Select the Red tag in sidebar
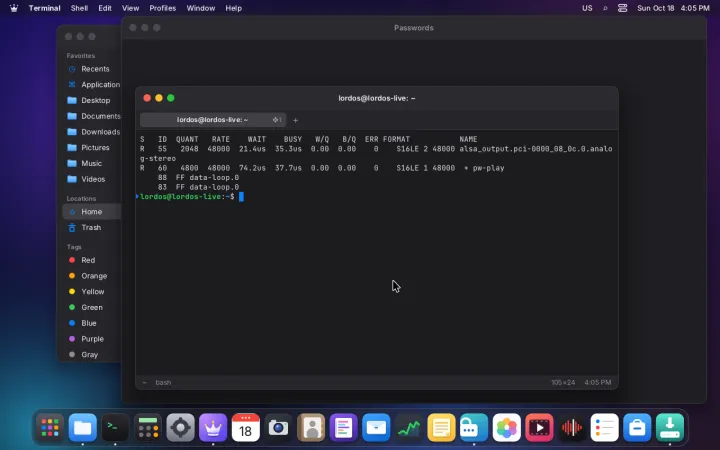This screenshot has height=450, width=720. [92, 260]
